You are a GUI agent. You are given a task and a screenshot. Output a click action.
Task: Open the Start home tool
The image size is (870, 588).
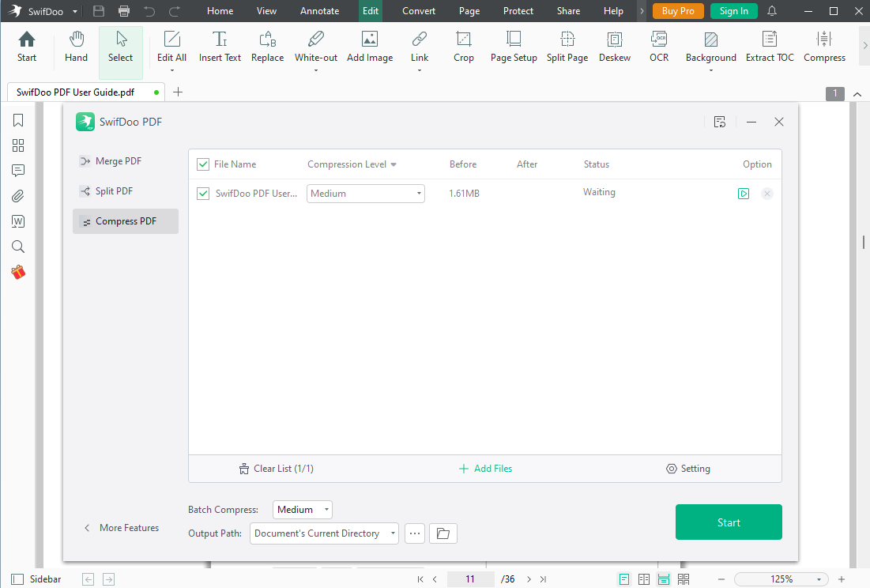[x=27, y=47]
